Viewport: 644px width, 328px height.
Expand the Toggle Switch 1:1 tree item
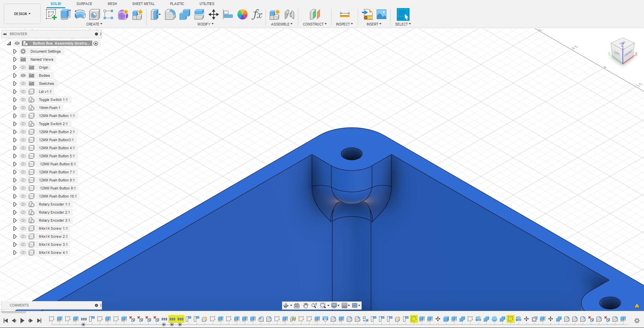[15, 99]
